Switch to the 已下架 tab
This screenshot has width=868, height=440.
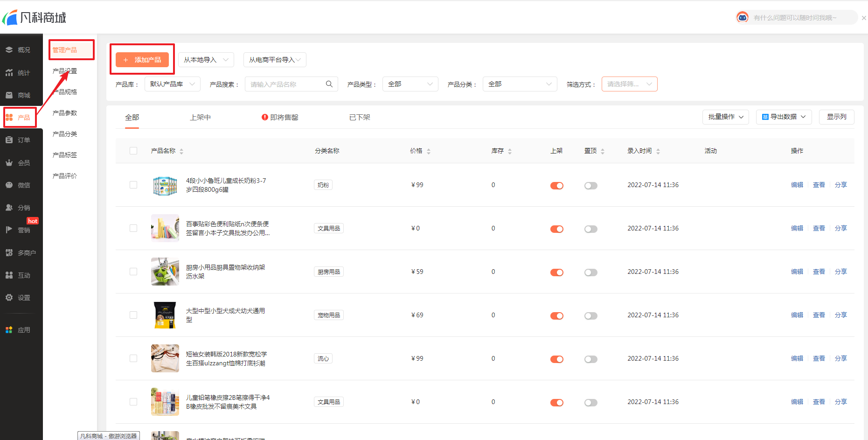(x=360, y=118)
